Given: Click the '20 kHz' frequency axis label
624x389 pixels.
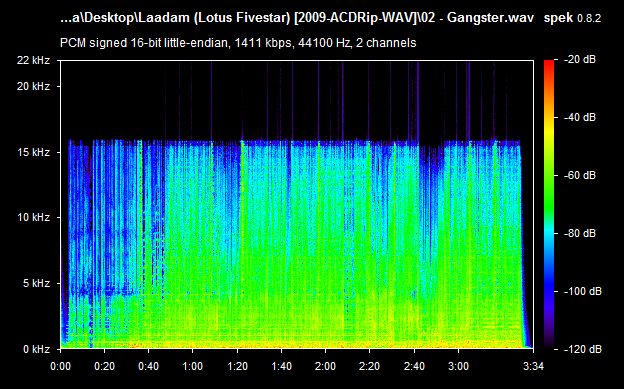Looking at the screenshot, I should click(33, 86).
